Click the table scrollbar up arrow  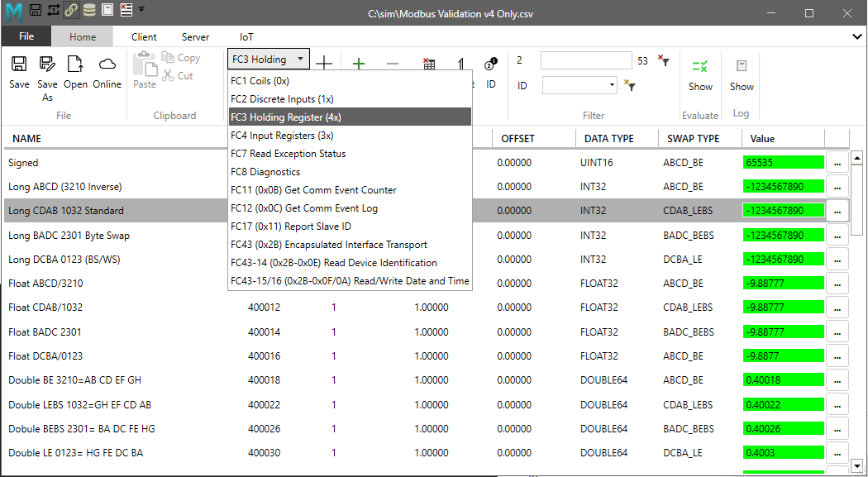click(x=857, y=159)
